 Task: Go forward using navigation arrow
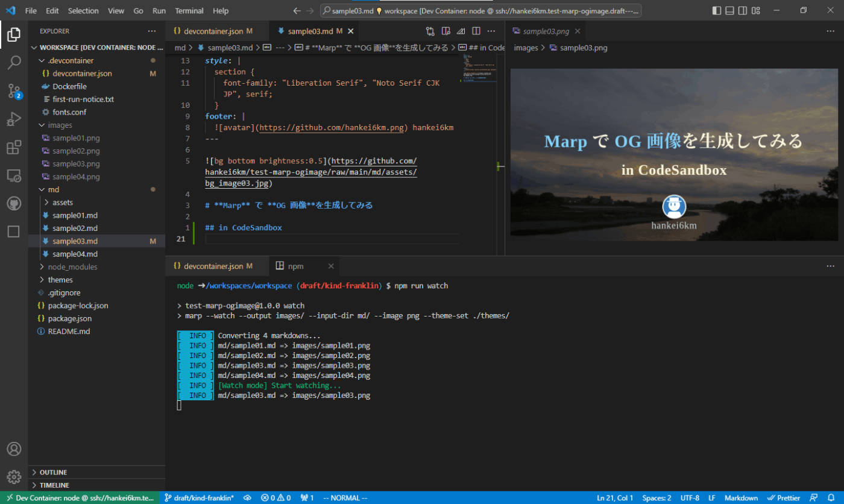tap(310, 11)
